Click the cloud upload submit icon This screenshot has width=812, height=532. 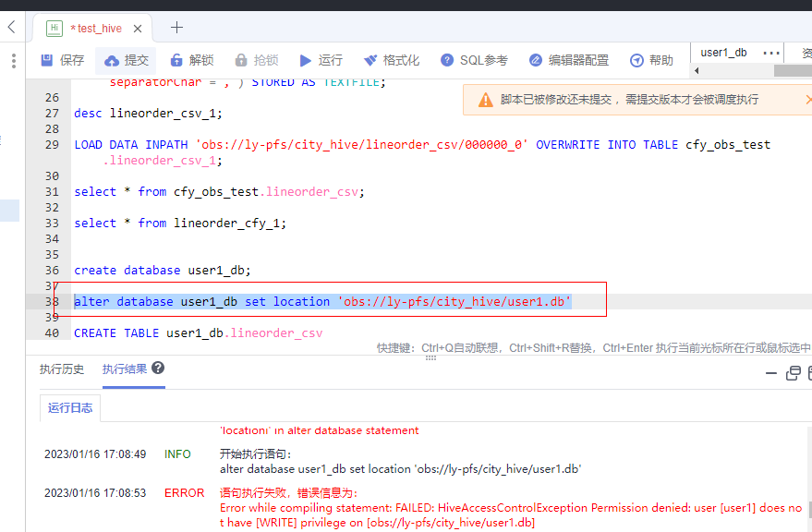pyautogui.click(x=112, y=61)
